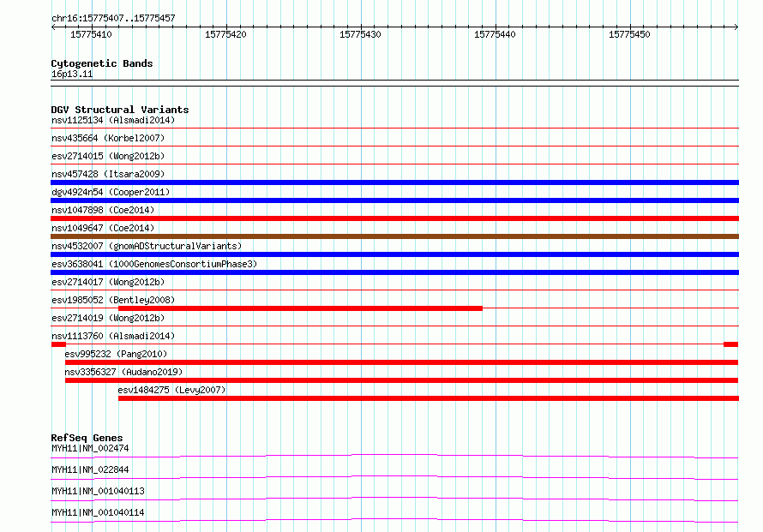The image size is (763, 532).
Task: Click the blue bar under nsv4532007
Action: [394, 254]
